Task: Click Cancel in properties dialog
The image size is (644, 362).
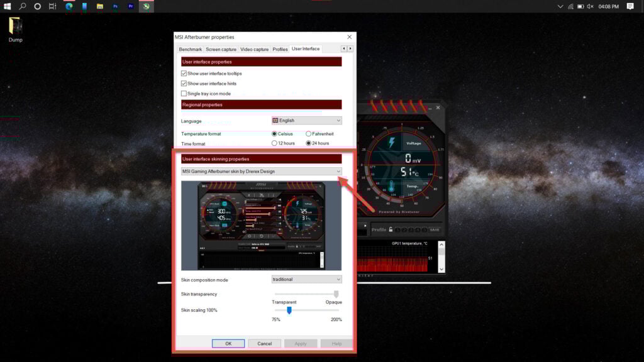Action: tap(265, 344)
